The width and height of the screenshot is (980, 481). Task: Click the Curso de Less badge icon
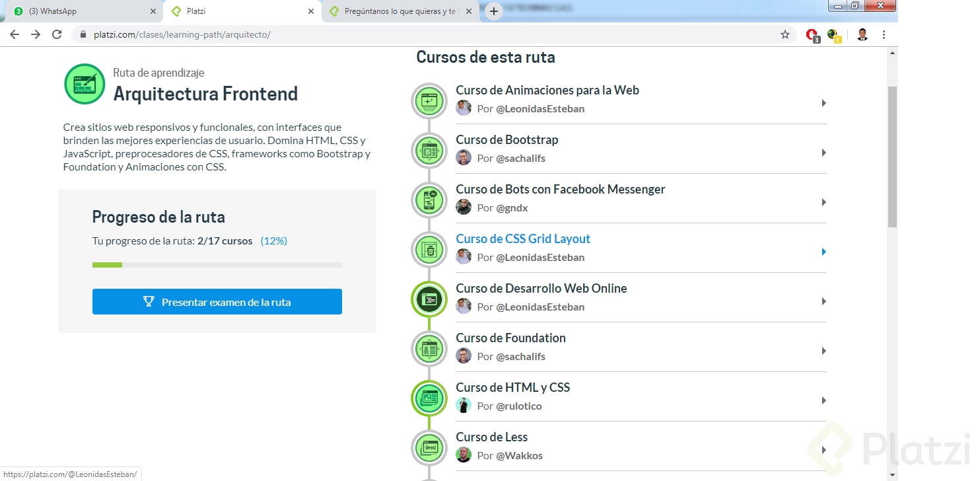[x=429, y=449]
